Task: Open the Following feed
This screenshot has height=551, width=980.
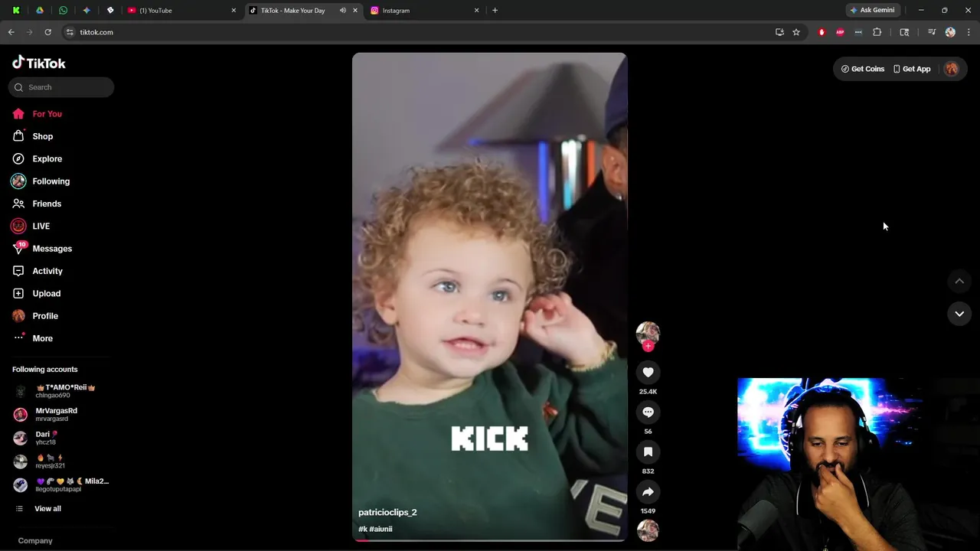Action: (x=41, y=181)
